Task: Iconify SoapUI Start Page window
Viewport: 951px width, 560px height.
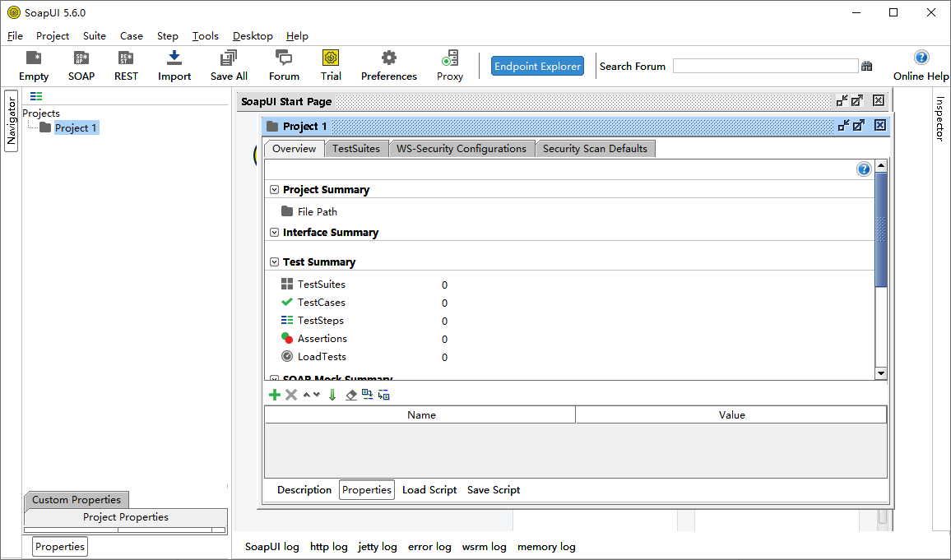Action: click(x=842, y=100)
